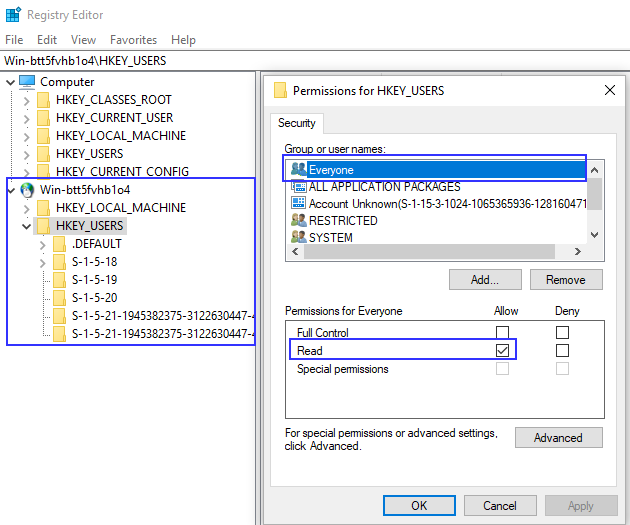Click the horizontal scrollbar thumb in group list
630x525 pixels.
[430, 251]
